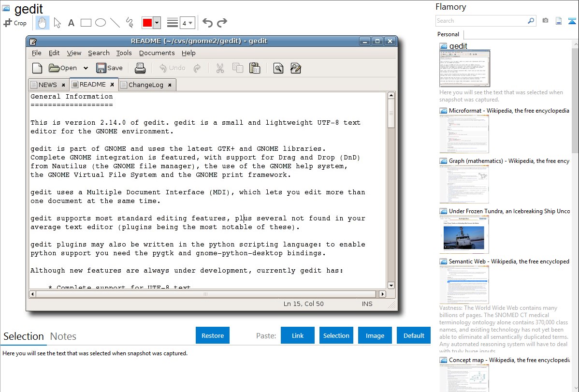Paste the Selection button
Image resolution: width=579 pixels, height=392 pixels.
coord(336,335)
